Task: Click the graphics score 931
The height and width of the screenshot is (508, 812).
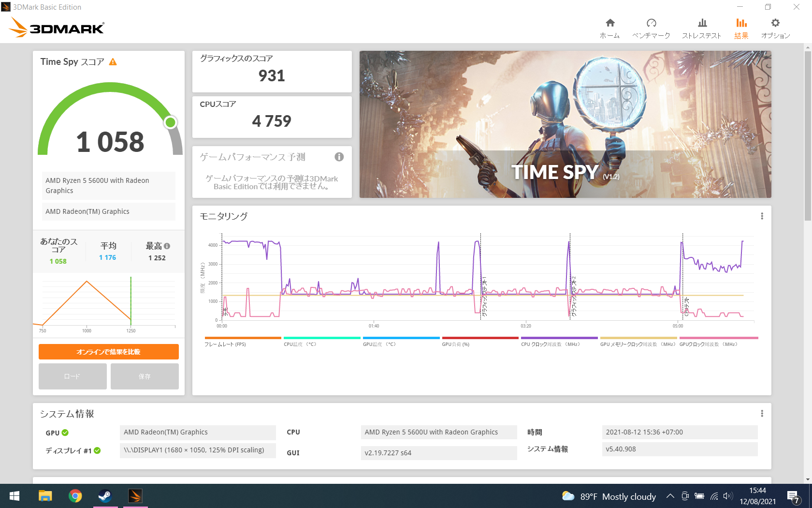Action: (272, 75)
